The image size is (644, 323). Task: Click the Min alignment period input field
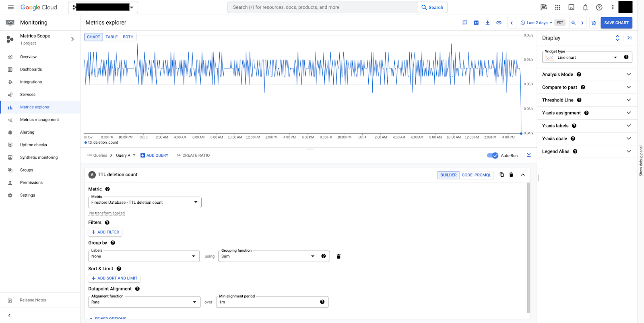[x=268, y=302]
